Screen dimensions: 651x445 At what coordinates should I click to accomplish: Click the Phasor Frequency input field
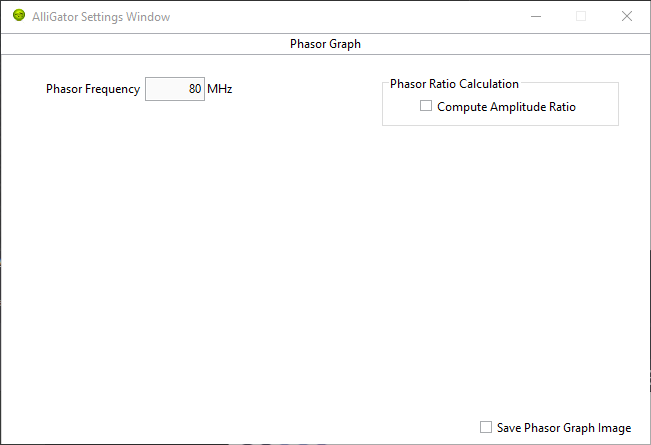point(175,89)
